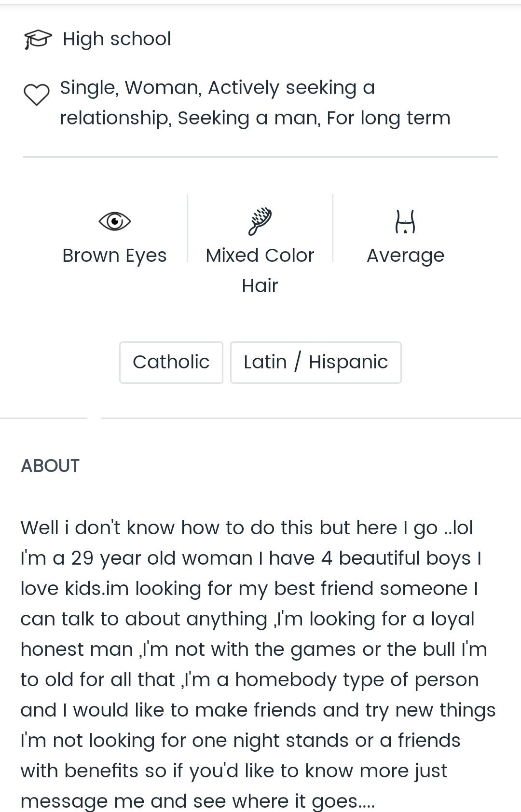
Task: Select the Catholic religion tag
Action: coord(171,362)
